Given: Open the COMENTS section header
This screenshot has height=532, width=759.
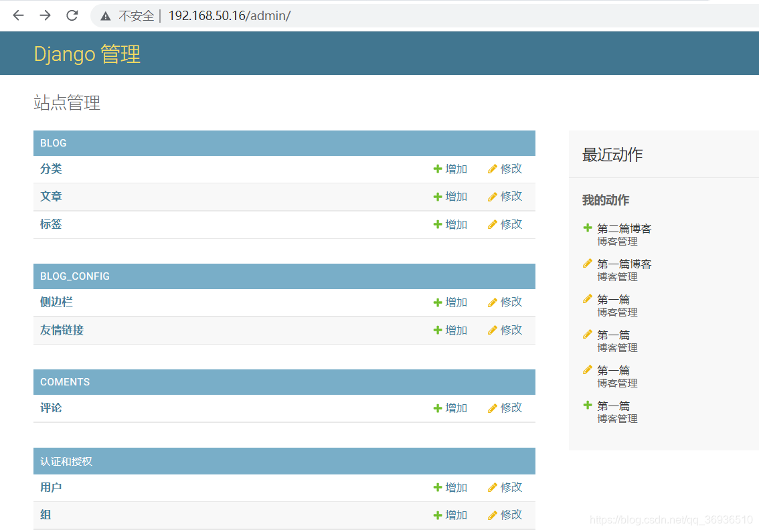Looking at the screenshot, I should [65, 382].
